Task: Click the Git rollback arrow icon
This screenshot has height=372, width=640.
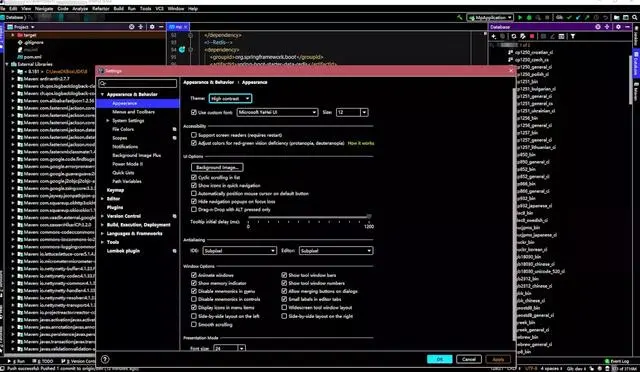Action: 605,18
